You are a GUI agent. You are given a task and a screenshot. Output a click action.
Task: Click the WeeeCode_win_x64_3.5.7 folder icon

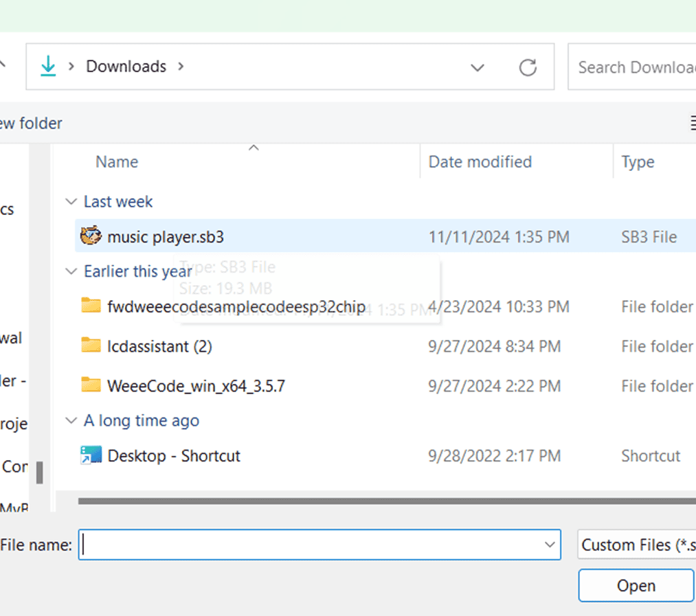point(91,385)
